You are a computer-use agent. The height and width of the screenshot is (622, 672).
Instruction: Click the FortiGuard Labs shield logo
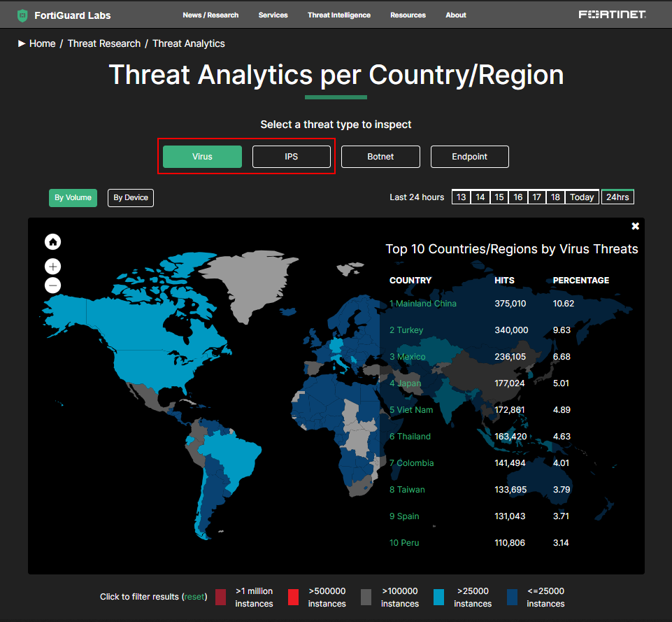(21, 15)
